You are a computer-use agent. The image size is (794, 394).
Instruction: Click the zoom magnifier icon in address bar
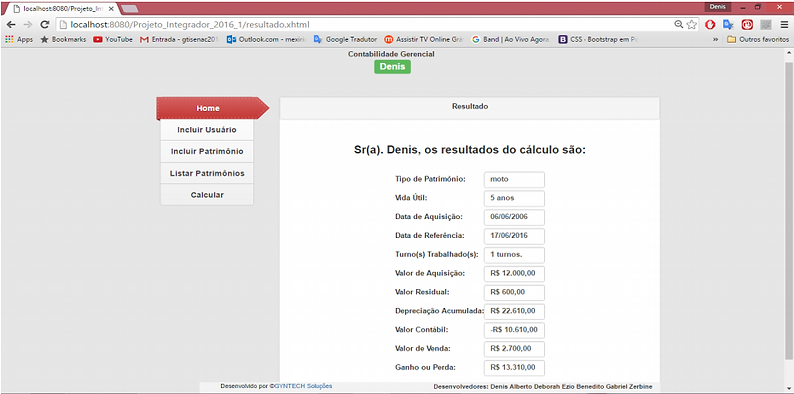pos(679,24)
